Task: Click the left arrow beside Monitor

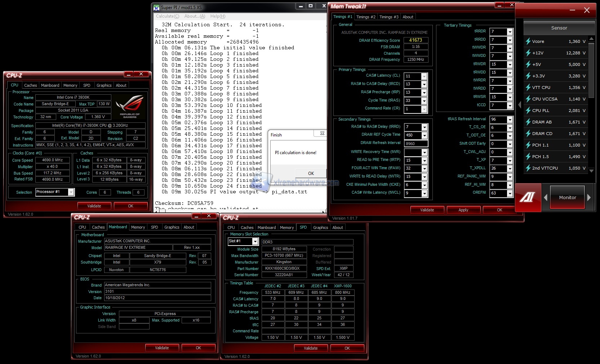Action: 546,197
